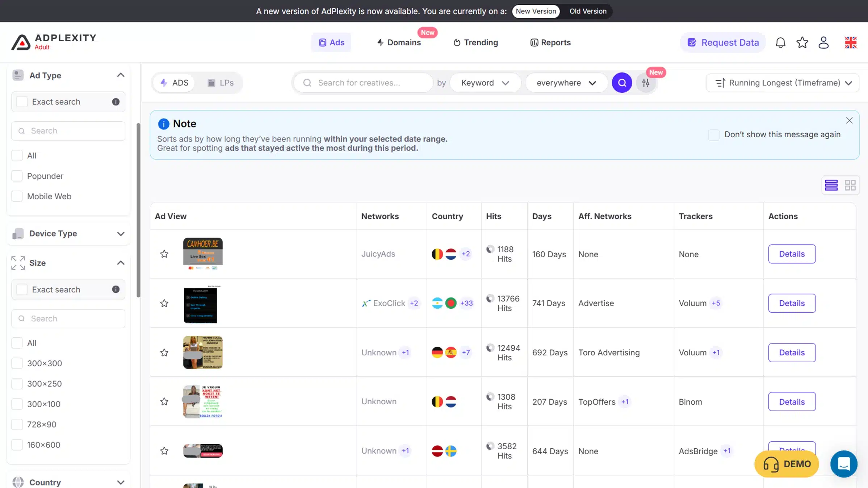Focus the Size search field
Screen dimensions: 868x488
tap(68, 318)
